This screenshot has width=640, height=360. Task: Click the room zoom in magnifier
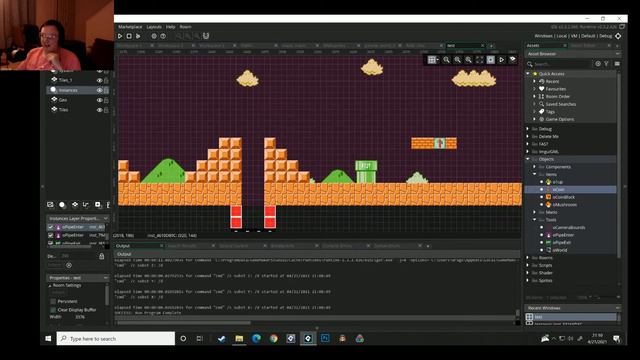[x=469, y=60]
